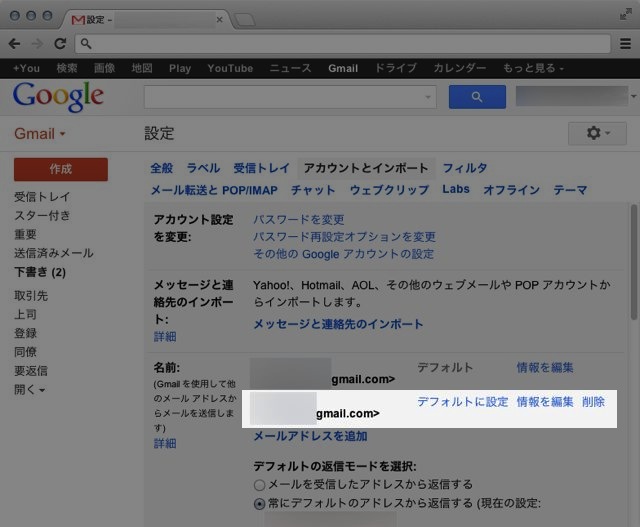Open the ラベル settings tab

coord(203,168)
